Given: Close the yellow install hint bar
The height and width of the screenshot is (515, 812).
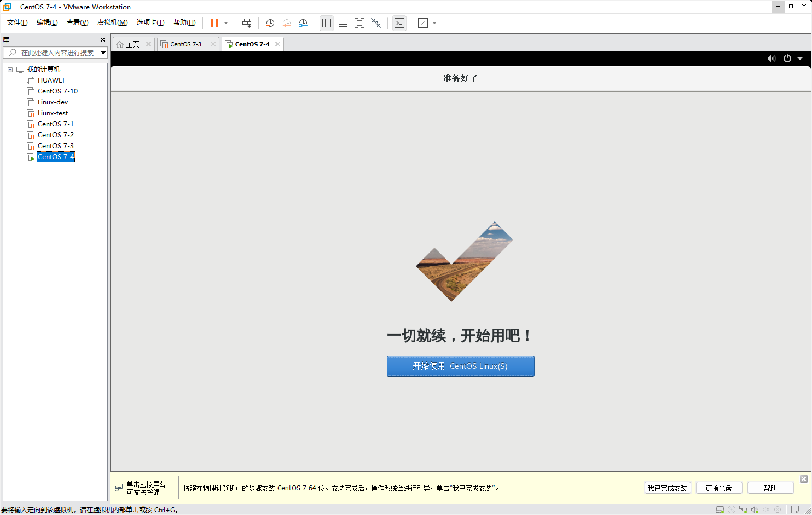Looking at the screenshot, I should (804, 479).
